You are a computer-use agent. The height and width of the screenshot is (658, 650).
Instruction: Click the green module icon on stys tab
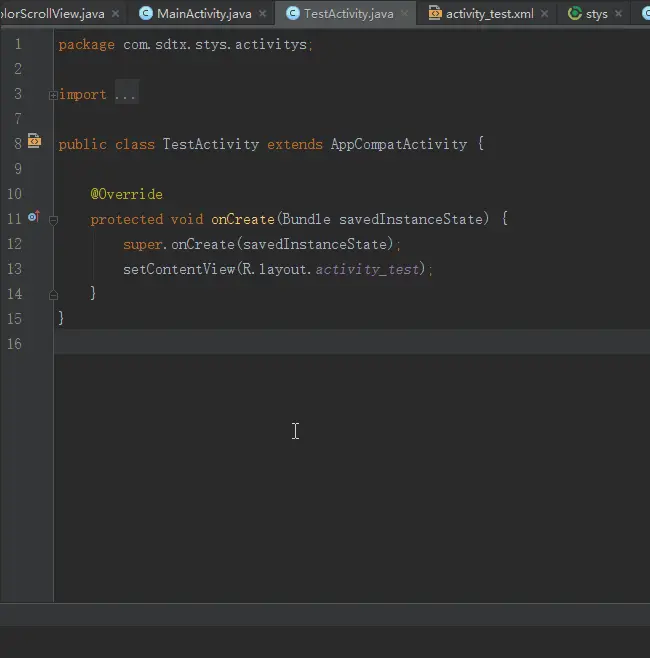tap(574, 13)
